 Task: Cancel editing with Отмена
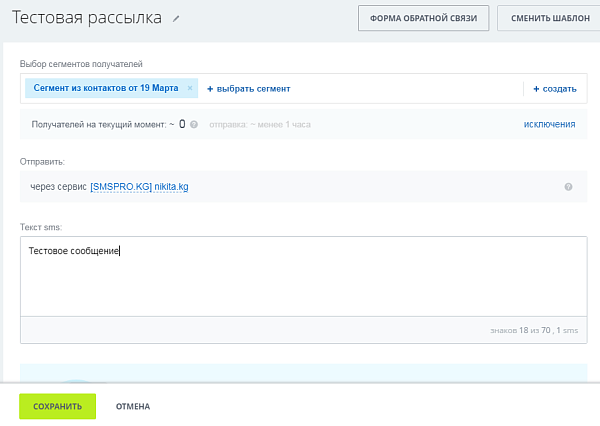point(133,406)
